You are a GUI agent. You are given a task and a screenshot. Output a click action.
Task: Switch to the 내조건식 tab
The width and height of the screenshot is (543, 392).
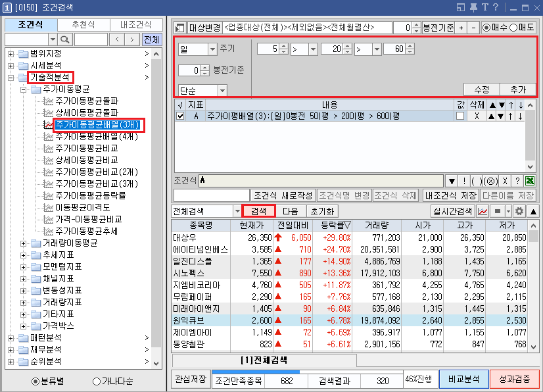[x=135, y=24]
